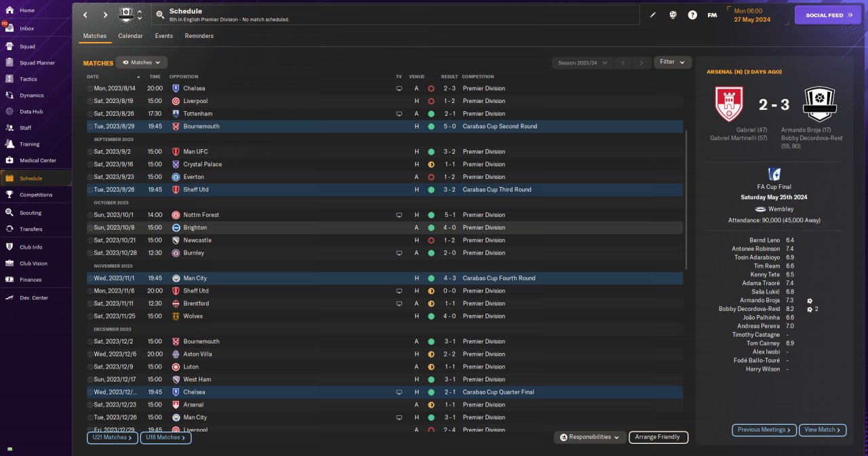The image size is (868, 456).
Task: Select the Chelsea Premier Division match on 2023/8/14
Action: (x=384, y=88)
